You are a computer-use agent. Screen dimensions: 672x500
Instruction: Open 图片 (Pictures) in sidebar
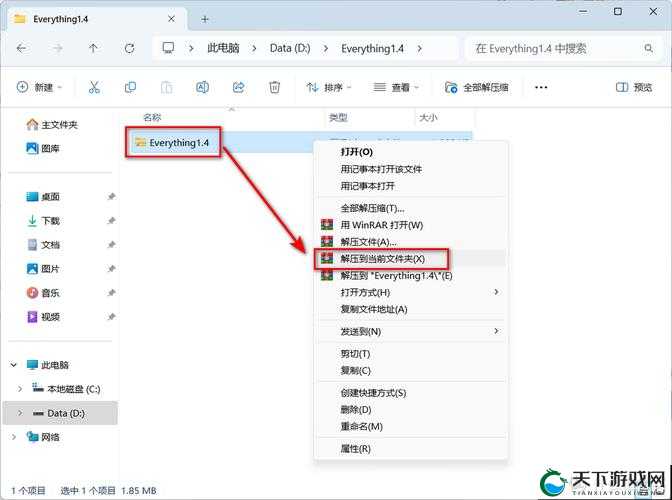pos(43,269)
